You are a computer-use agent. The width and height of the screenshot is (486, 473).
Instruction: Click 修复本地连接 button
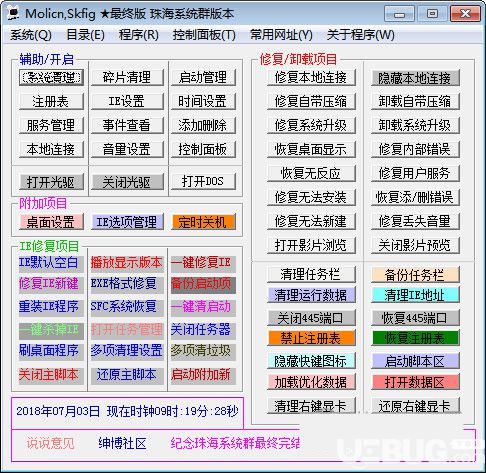pyautogui.click(x=311, y=77)
